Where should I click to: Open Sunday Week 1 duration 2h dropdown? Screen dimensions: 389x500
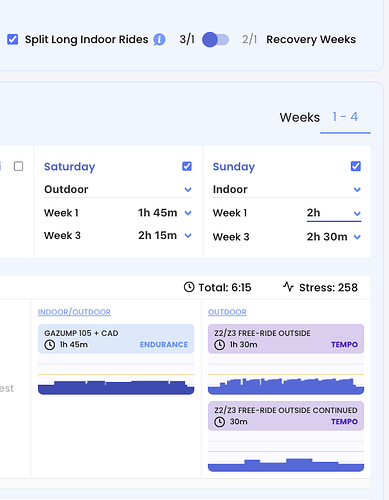click(334, 213)
